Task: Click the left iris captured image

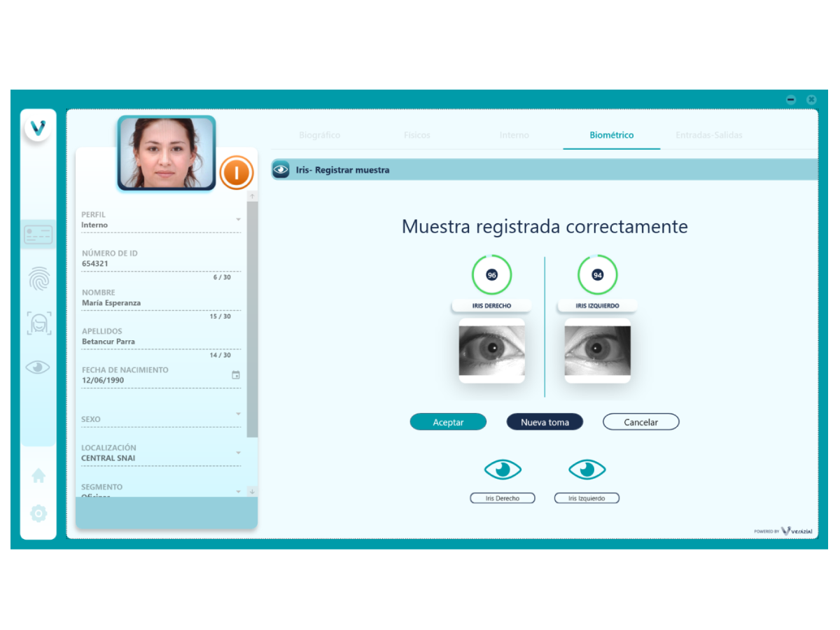Action: (x=597, y=350)
